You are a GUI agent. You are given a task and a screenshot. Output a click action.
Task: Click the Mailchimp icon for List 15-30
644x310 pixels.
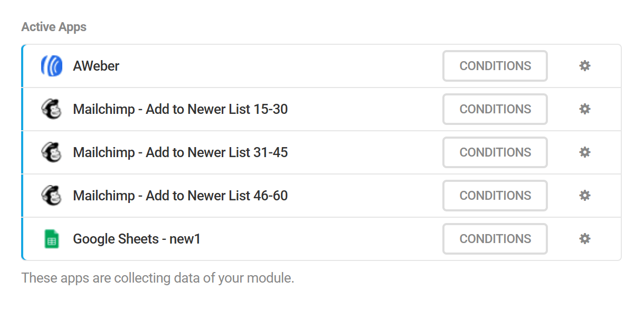[51, 109]
